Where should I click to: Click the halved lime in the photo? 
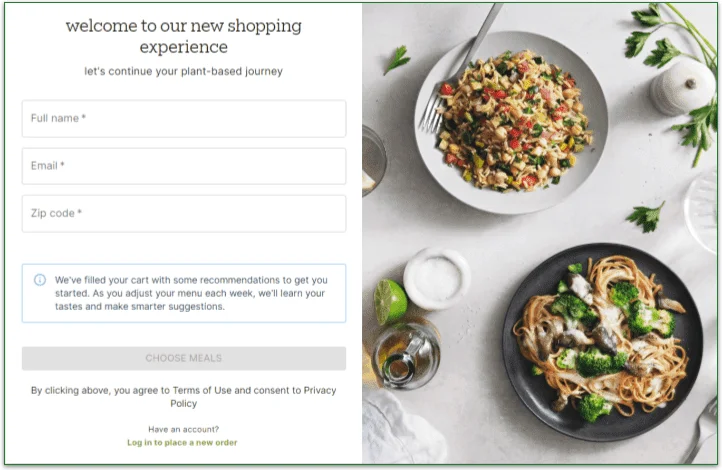[x=390, y=300]
